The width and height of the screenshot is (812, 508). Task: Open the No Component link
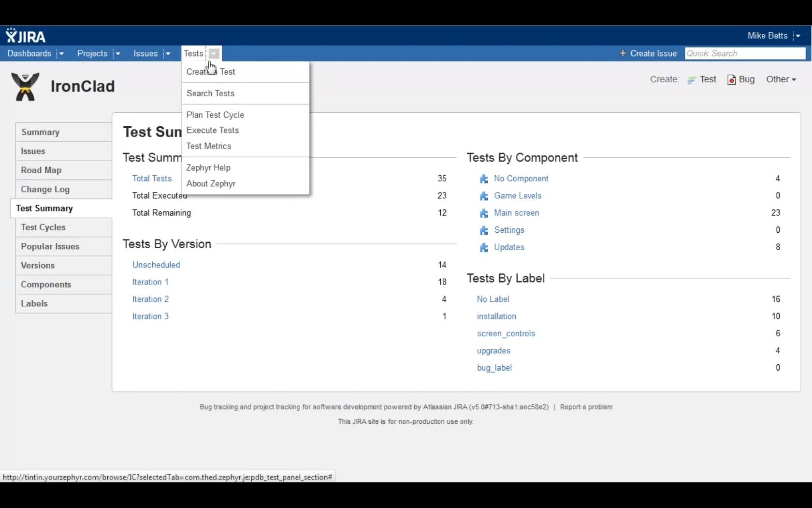click(x=521, y=179)
